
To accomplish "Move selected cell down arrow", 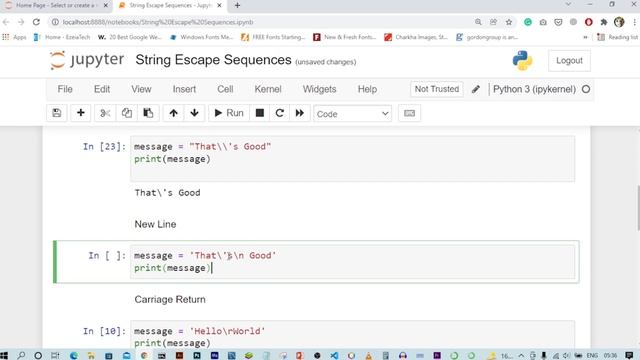I will coord(194,113).
